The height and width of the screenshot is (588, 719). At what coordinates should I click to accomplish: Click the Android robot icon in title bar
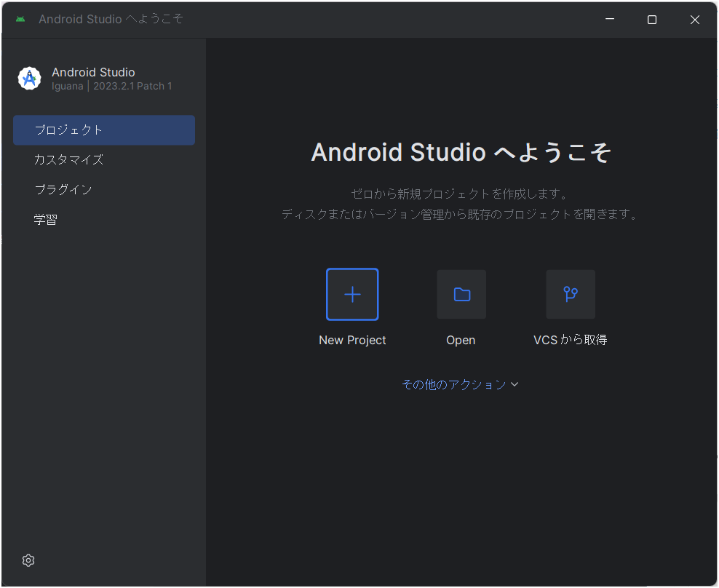point(18,19)
